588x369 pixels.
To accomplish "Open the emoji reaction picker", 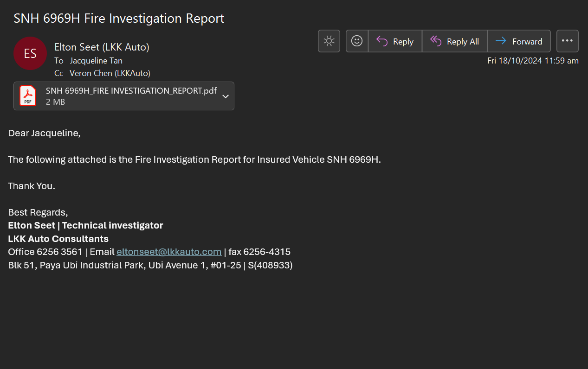I will (x=357, y=41).
